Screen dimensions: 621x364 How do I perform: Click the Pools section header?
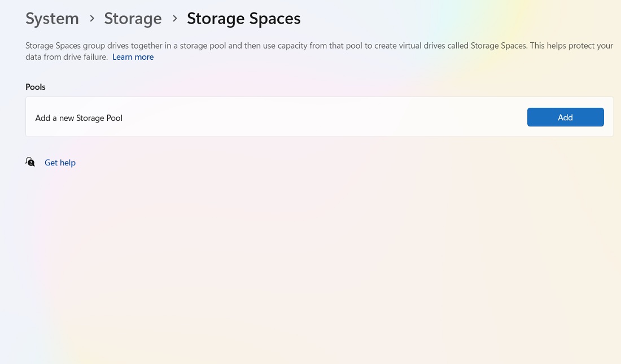coord(35,86)
